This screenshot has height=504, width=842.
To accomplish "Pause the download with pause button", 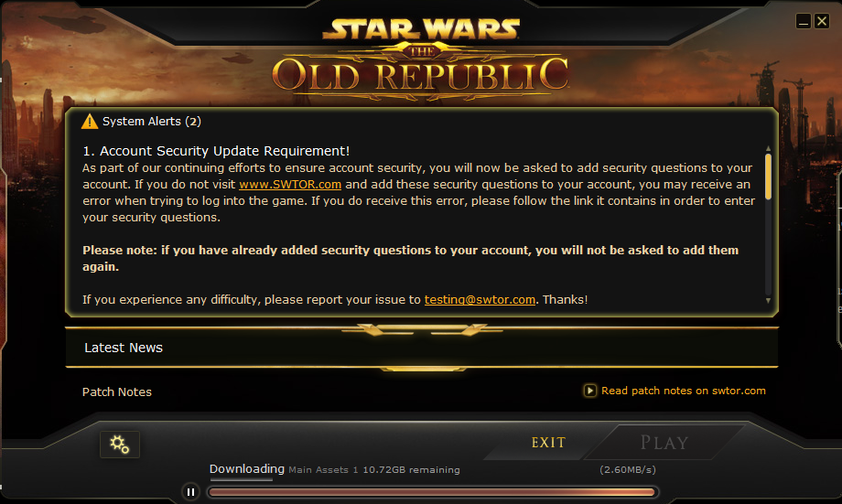I will tap(190, 492).
